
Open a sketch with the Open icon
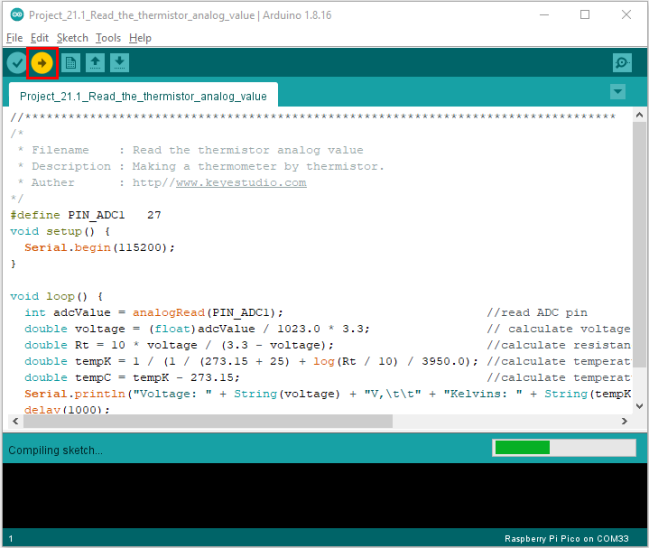coord(95,63)
